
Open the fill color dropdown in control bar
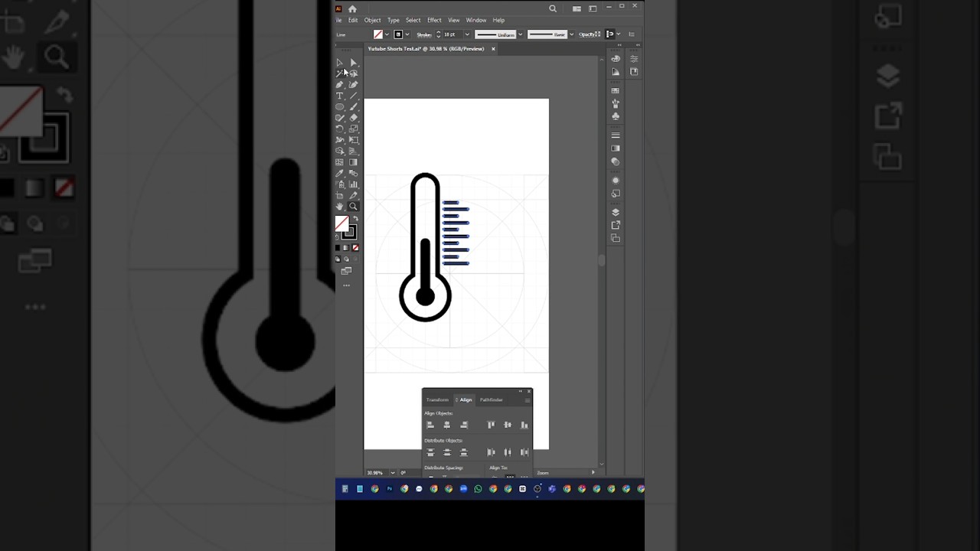(387, 34)
